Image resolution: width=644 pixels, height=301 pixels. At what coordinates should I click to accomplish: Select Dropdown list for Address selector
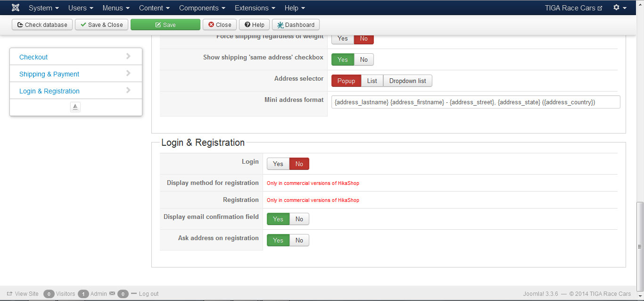coord(407,81)
